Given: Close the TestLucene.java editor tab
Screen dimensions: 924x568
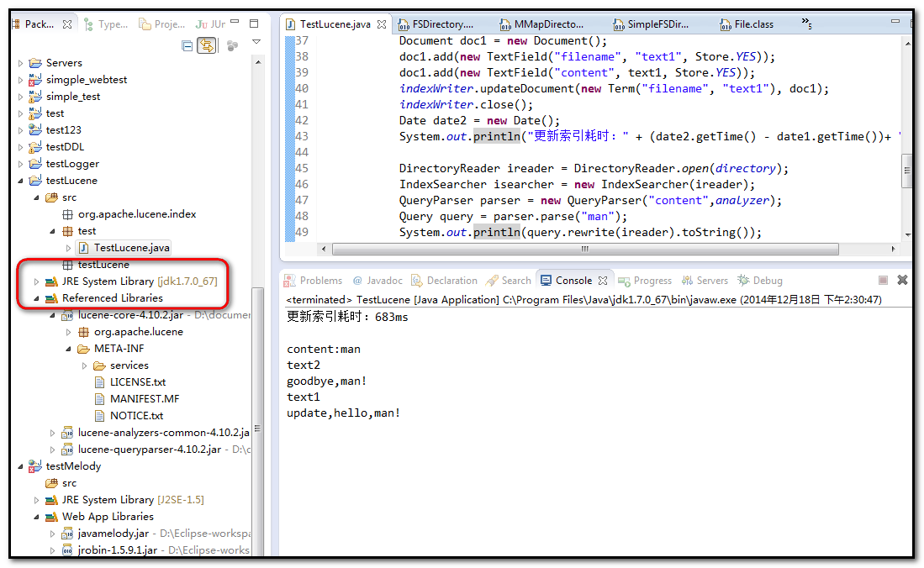Looking at the screenshot, I should 382,24.
